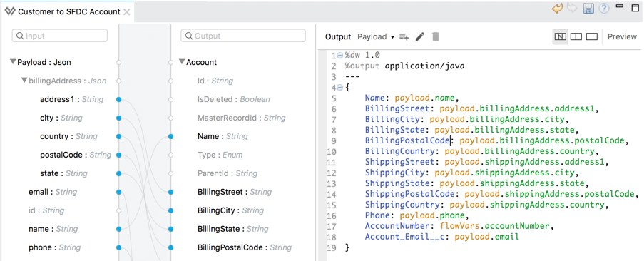Click the Output search field
This screenshot has height=261, width=644.
(x=243, y=36)
